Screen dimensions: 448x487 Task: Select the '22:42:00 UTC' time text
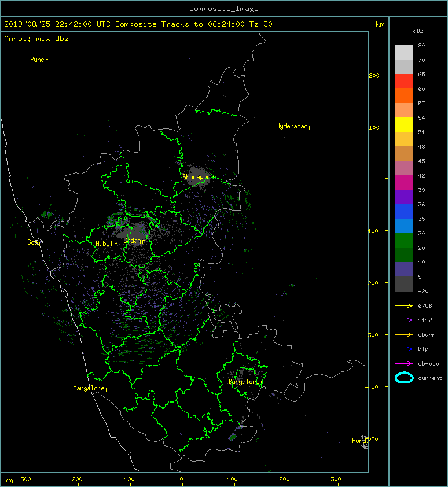pos(83,24)
